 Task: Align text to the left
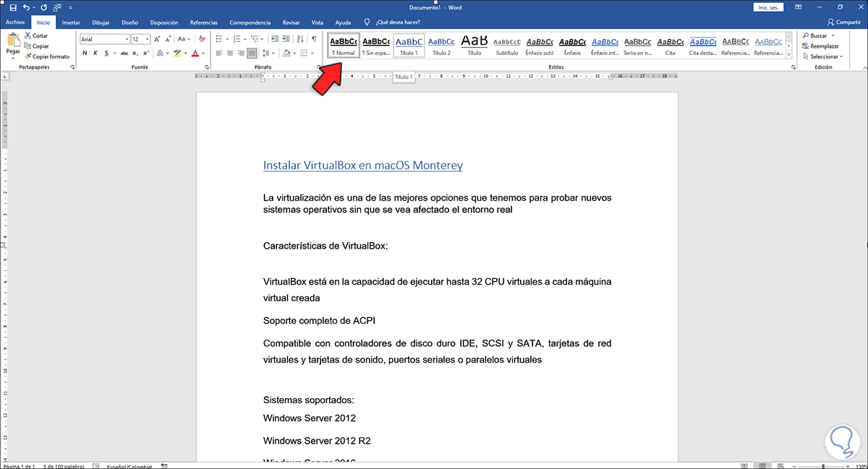(x=220, y=53)
